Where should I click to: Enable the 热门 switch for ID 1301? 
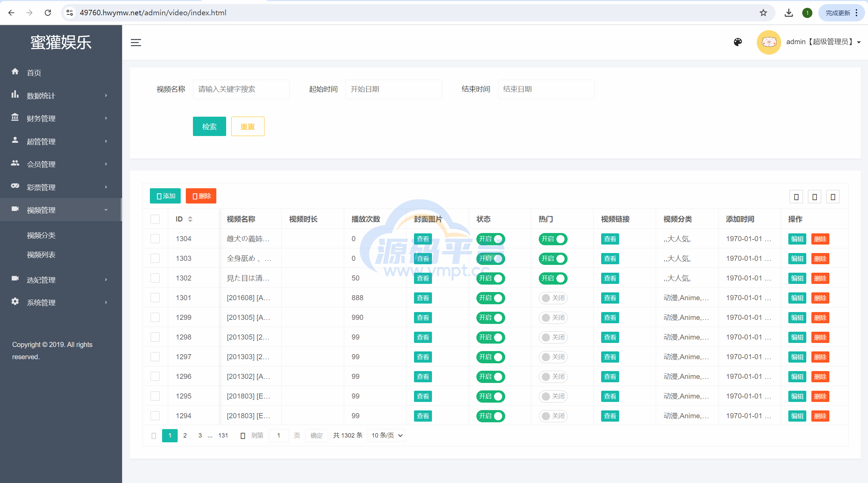(553, 298)
